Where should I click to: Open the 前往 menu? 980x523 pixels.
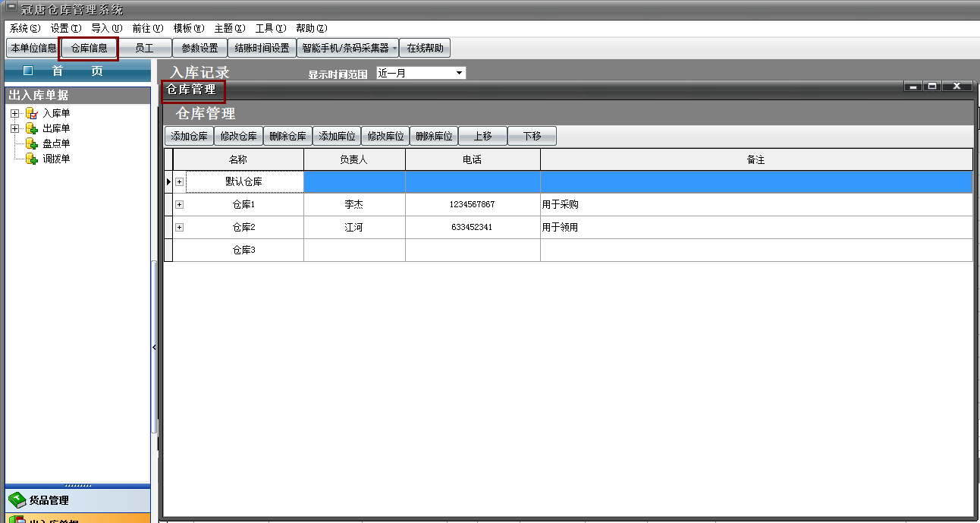(147, 28)
